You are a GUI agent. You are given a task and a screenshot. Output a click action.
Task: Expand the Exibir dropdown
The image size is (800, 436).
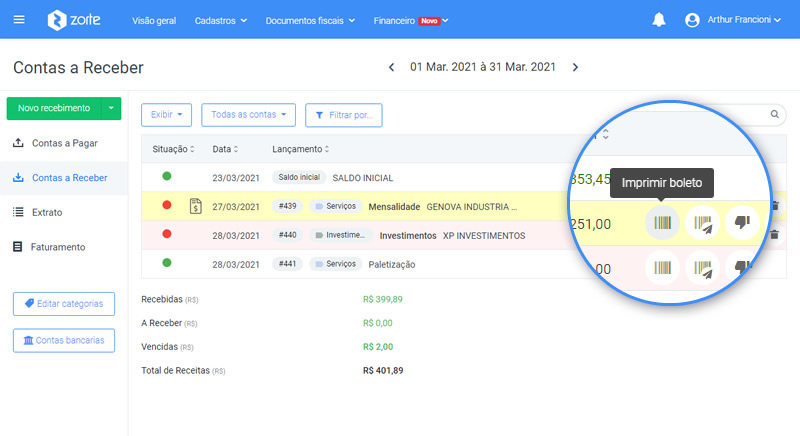click(x=166, y=115)
